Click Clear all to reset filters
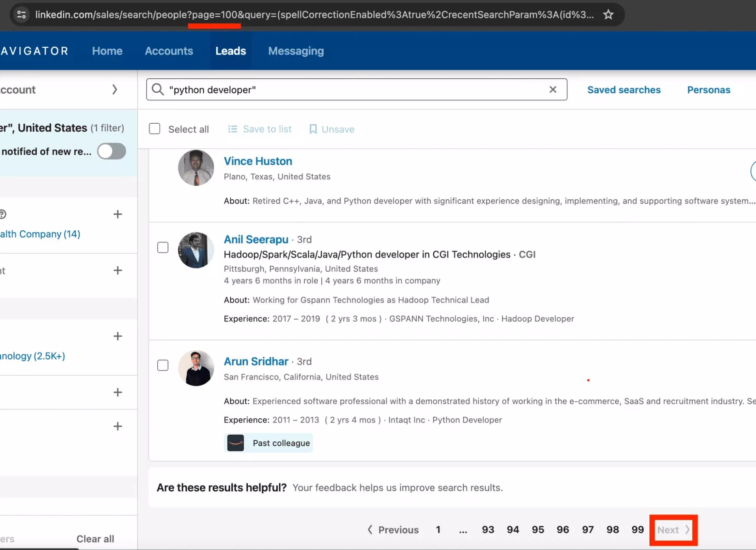The height and width of the screenshot is (550, 756). [95, 539]
